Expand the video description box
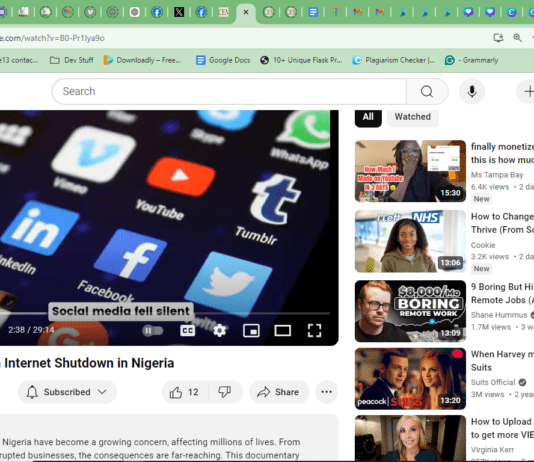Image resolution: width=534 pixels, height=462 pixels. click(x=169, y=438)
